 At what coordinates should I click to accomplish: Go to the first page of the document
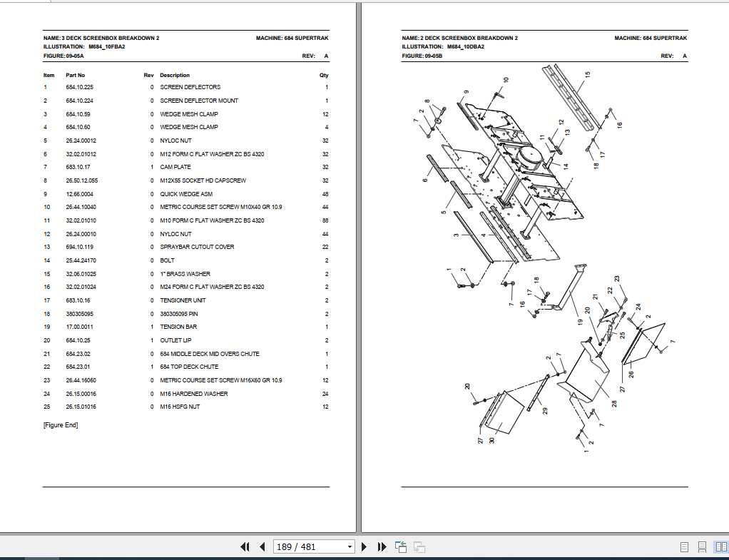pyautogui.click(x=246, y=546)
